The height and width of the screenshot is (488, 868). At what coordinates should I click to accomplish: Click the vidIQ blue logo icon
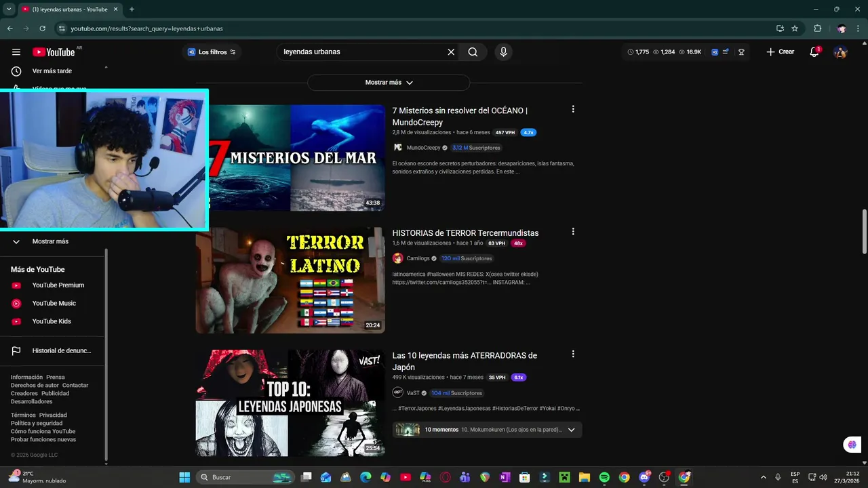pos(715,52)
